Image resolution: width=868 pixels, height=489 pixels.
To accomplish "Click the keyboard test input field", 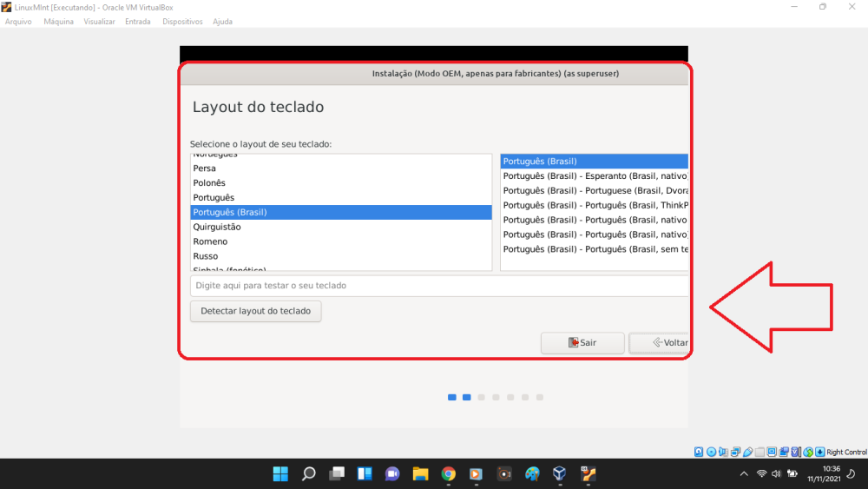I will coord(438,286).
